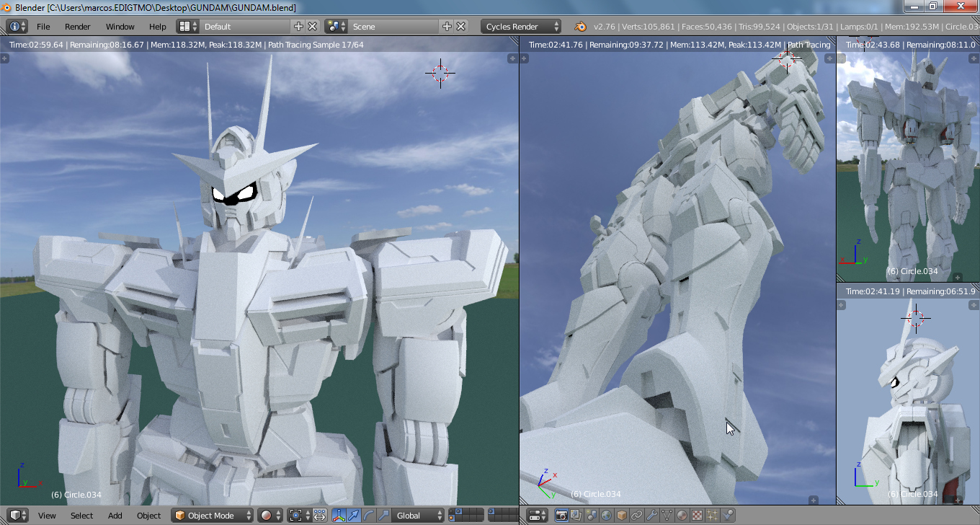Open the File menu

coord(43,27)
